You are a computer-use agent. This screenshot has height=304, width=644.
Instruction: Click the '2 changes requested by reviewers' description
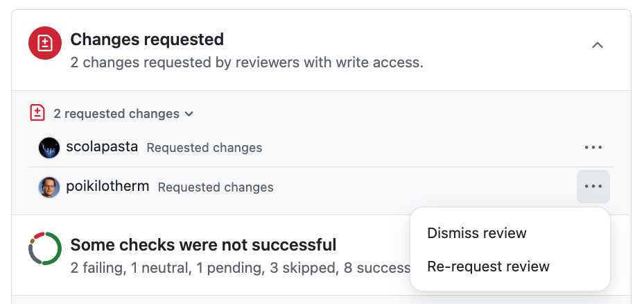[x=247, y=63]
